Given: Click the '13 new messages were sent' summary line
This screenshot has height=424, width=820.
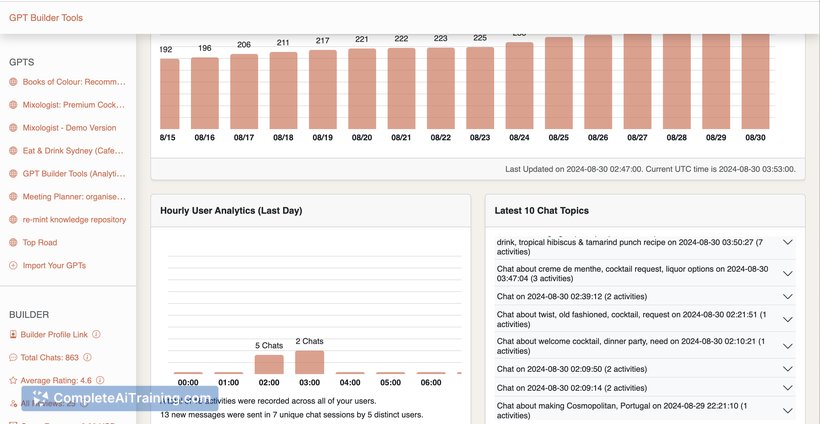Looking at the screenshot, I should pyautogui.click(x=291, y=415).
